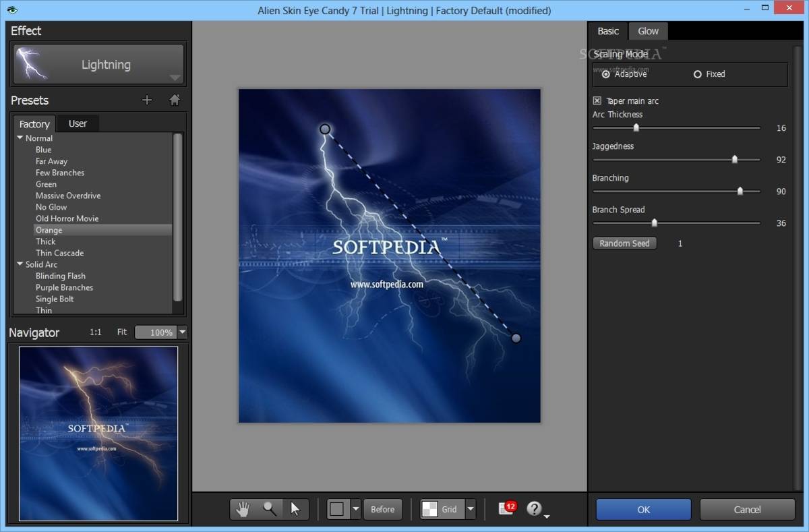Click the Arc Thickness value 16
The width and height of the screenshot is (809, 532).
coord(781,128)
